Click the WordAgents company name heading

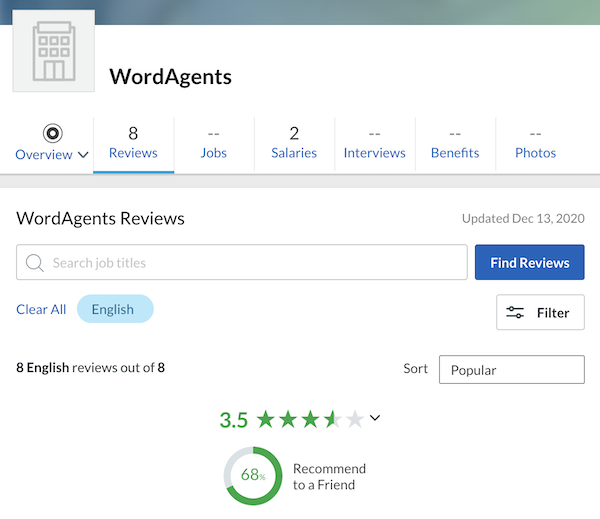coord(171,77)
